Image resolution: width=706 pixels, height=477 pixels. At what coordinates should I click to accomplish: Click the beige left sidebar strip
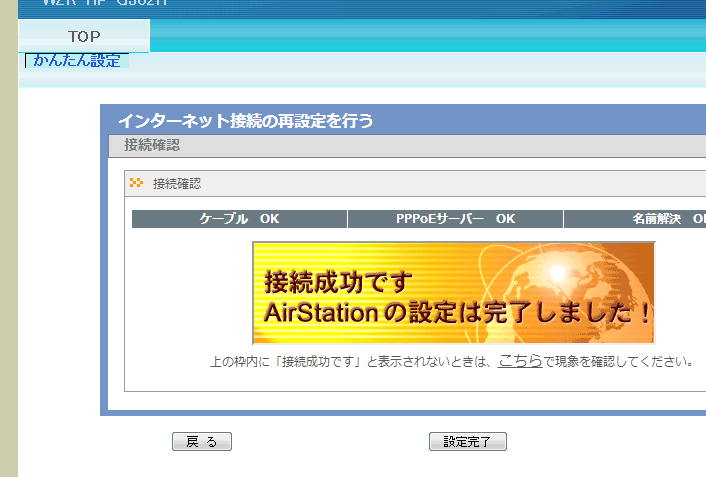tap(8, 250)
